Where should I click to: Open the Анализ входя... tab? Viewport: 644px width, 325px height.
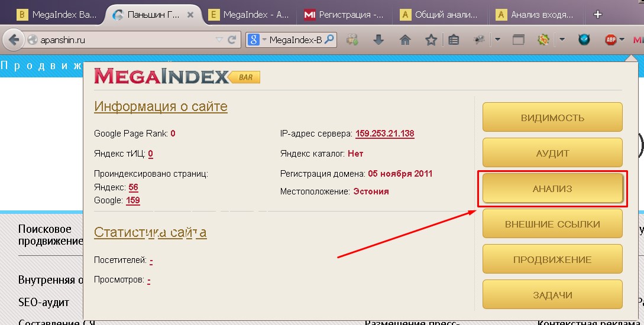(x=535, y=15)
